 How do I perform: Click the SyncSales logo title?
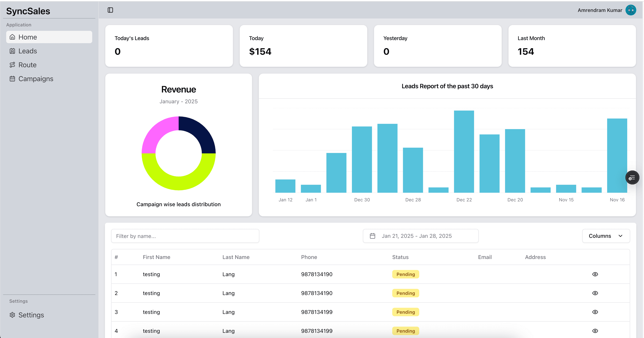point(28,11)
